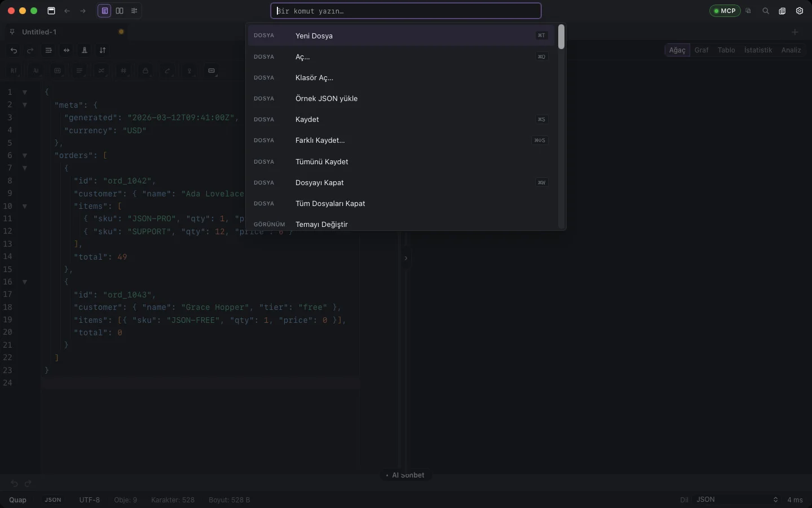Click the search magnifier icon
Viewport: 812px width, 508px height.
(x=766, y=11)
